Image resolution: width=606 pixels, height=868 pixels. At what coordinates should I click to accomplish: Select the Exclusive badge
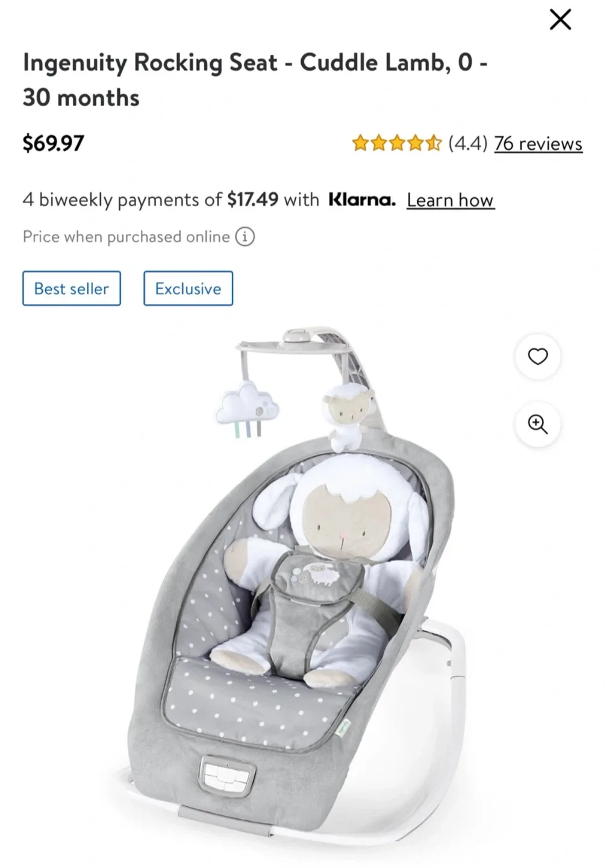pos(188,289)
